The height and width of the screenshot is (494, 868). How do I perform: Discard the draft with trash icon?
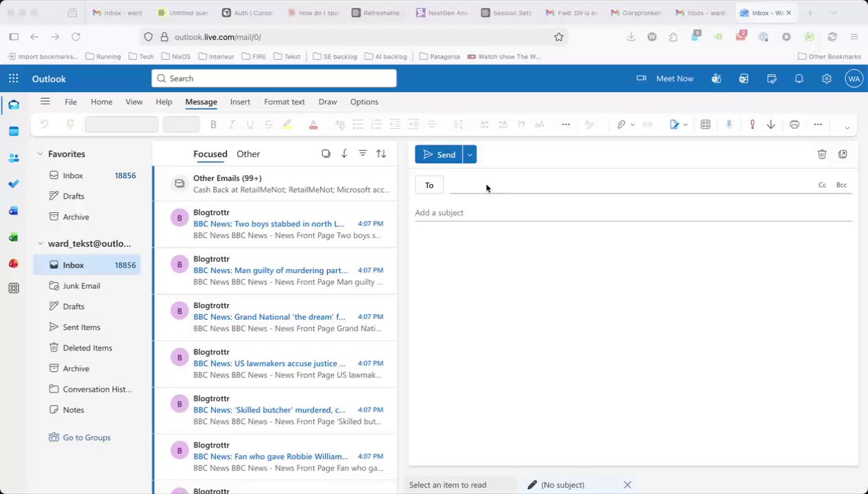coord(822,154)
